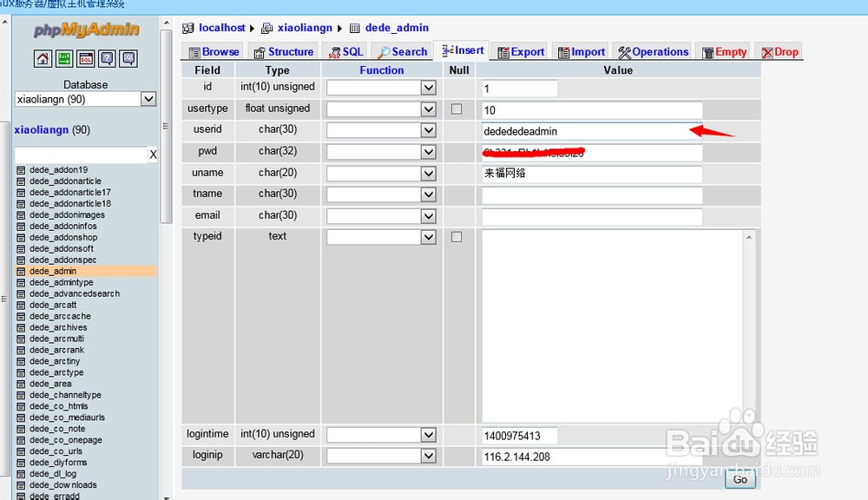This screenshot has height=500, width=868.
Task: Switch to the Operations tab
Action: tap(653, 52)
